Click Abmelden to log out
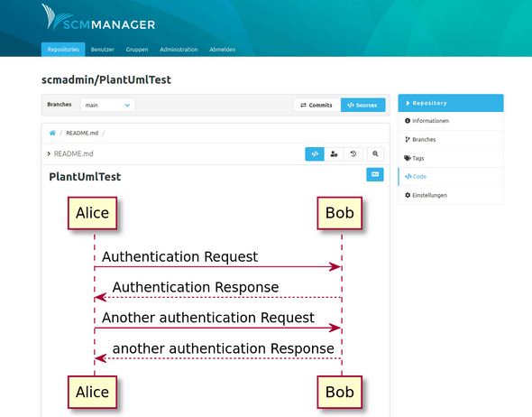Screen dimensions: 532x417 pos(222,50)
